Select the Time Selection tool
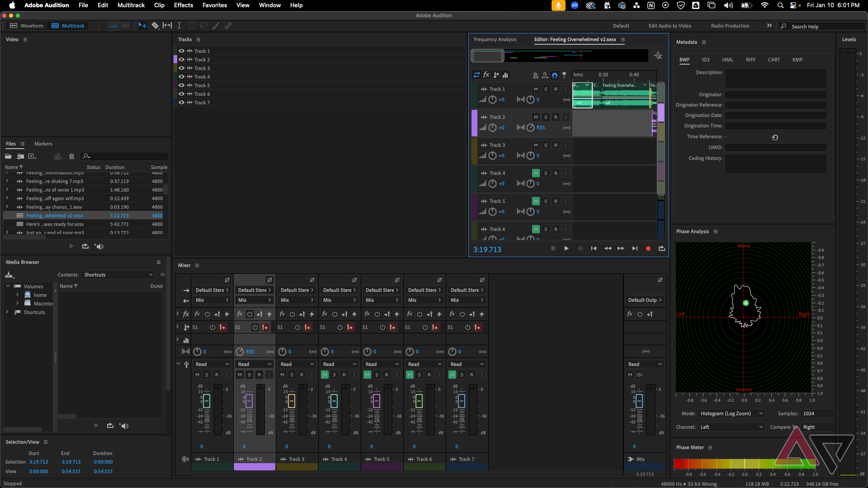The height and width of the screenshot is (488, 868). tap(179, 26)
